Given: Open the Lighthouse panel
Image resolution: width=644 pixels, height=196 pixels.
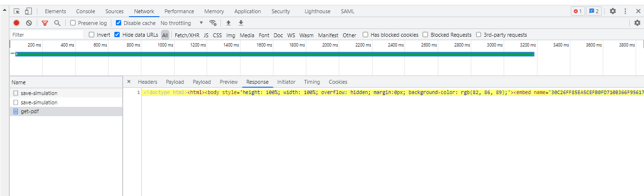Looking at the screenshot, I should click(318, 11).
